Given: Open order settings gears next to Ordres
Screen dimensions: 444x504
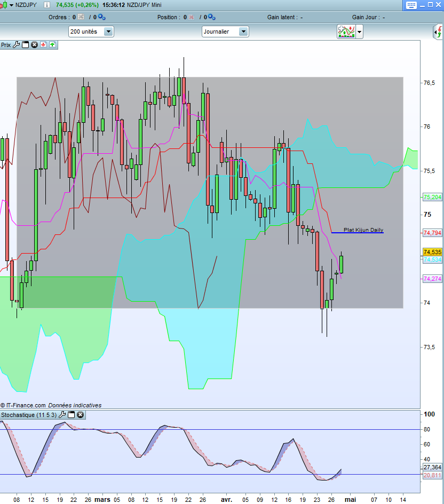Looking at the screenshot, I should tap(102, 17).
